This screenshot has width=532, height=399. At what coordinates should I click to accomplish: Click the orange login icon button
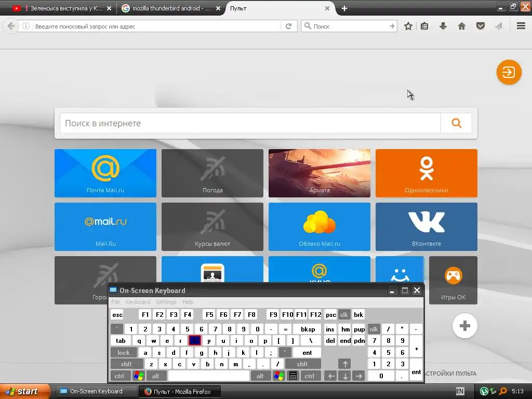509,72
